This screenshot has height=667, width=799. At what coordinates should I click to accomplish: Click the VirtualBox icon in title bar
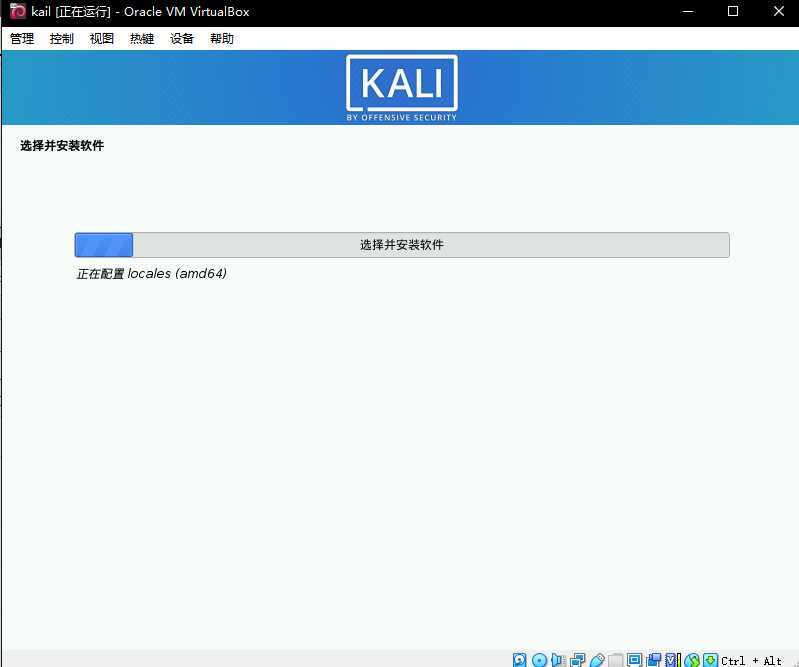coord(18,11)
